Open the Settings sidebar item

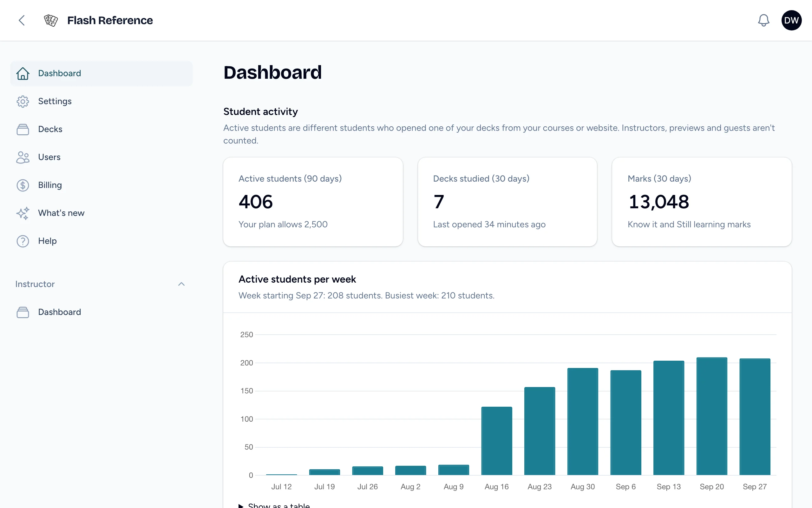click(101, 101)
